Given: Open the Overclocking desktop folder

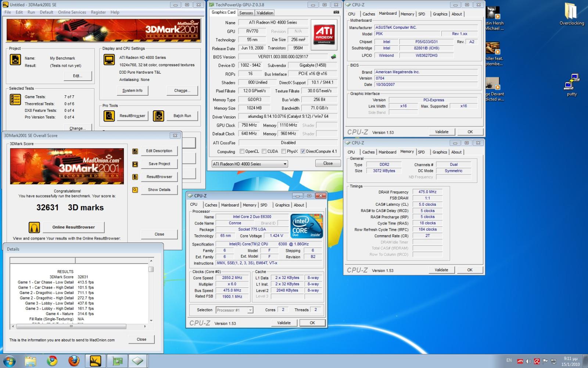Looking at the screenshot, I should point(571,14).
